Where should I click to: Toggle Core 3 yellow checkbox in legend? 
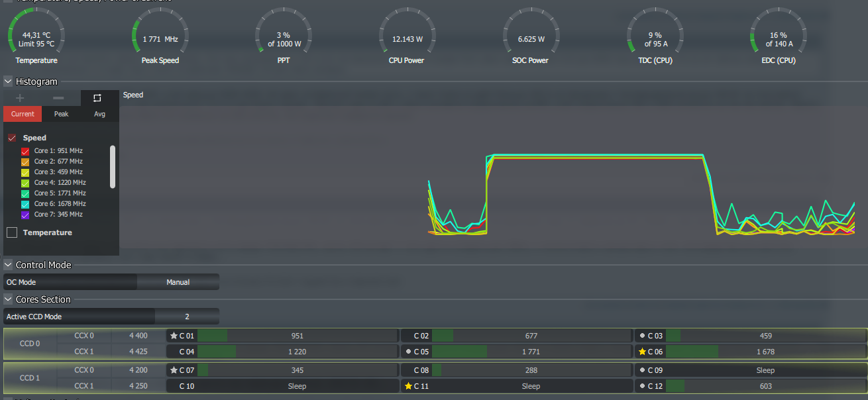coord(26,172)
